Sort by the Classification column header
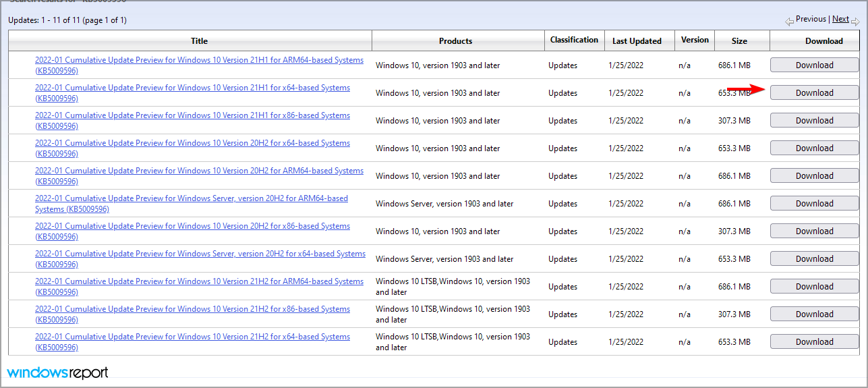The image size is (868, 388). [574, 40]
